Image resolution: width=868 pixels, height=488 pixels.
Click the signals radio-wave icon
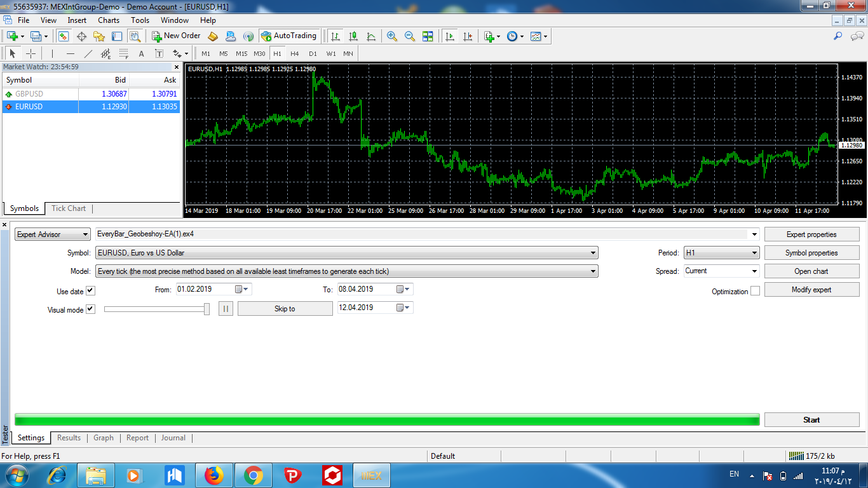[x=248, y=36]
